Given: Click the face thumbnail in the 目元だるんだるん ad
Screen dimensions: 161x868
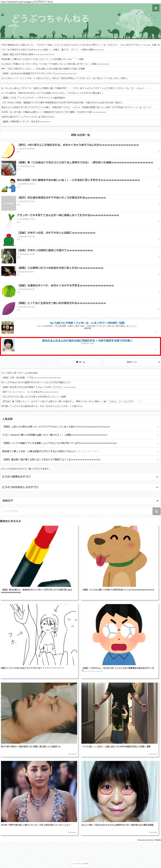Looking at the screenshot, I should [x=8, y=345].
